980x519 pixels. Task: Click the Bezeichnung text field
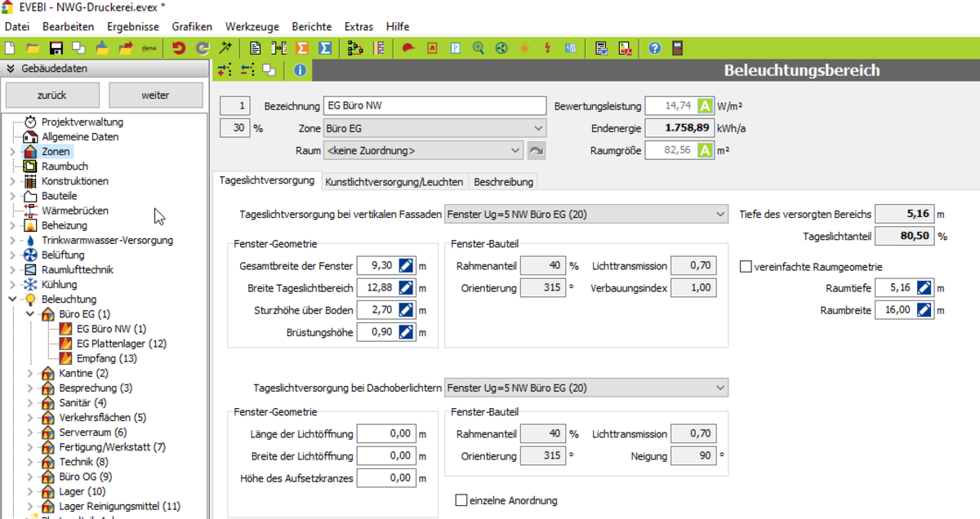(x=434, y=106)
